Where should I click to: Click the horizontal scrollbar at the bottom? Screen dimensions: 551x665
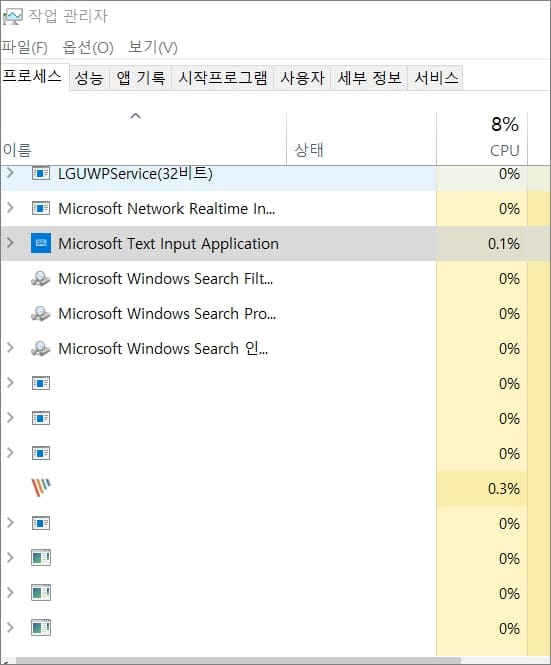pyautogui.click(x=238, y=661)
